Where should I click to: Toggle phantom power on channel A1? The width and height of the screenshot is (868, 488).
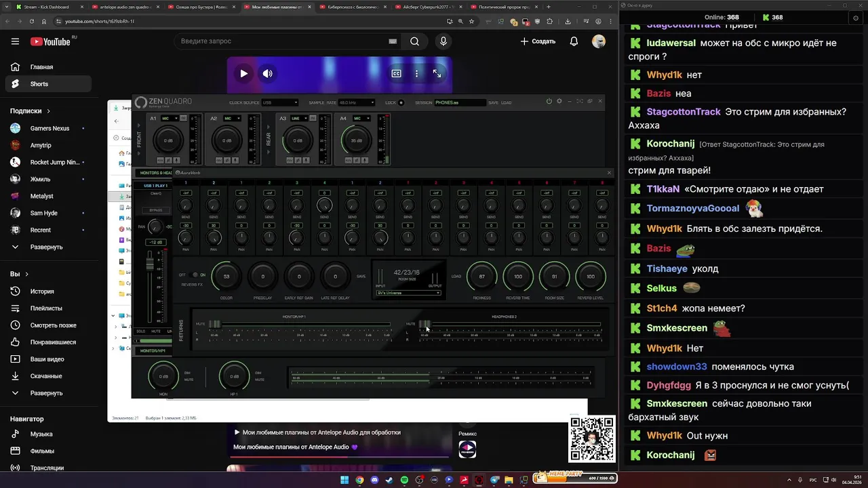tap(160, 160)
